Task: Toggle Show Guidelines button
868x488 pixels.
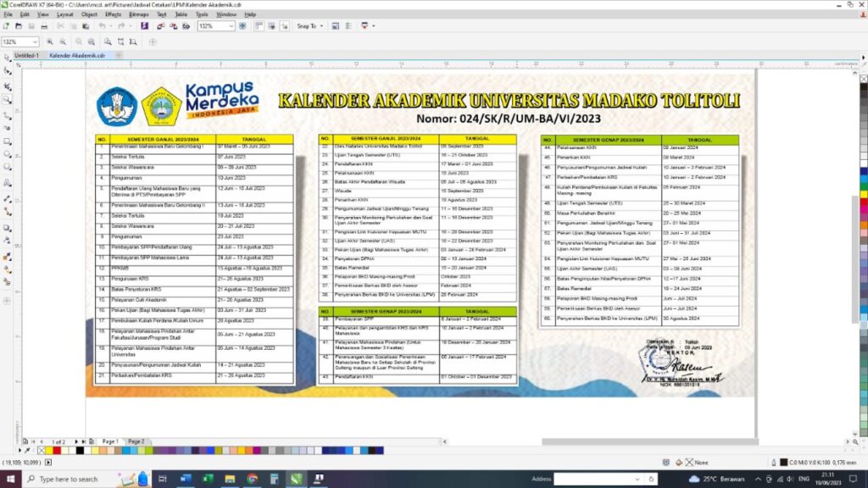Action: 285,26
